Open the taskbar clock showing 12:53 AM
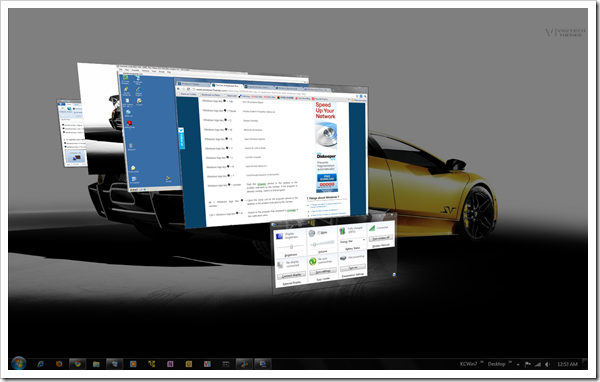The height and width of the screenshot is (382, 600). click(x=567, y=364)
